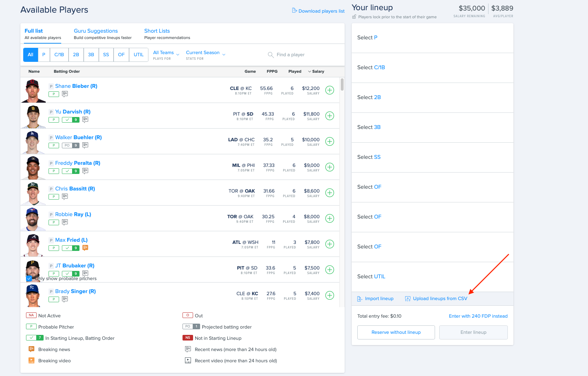Add Yu Darvish to lineup
Viewport: 588px width, 376px height.
click(x=330, y=116)
